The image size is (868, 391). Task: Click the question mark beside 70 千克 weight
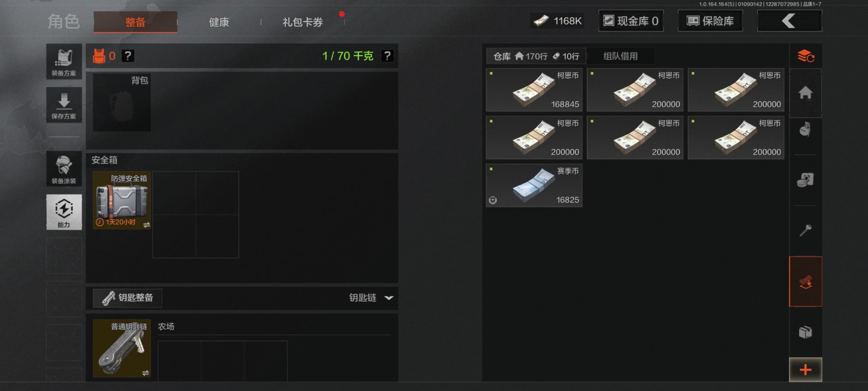[387, 56]
